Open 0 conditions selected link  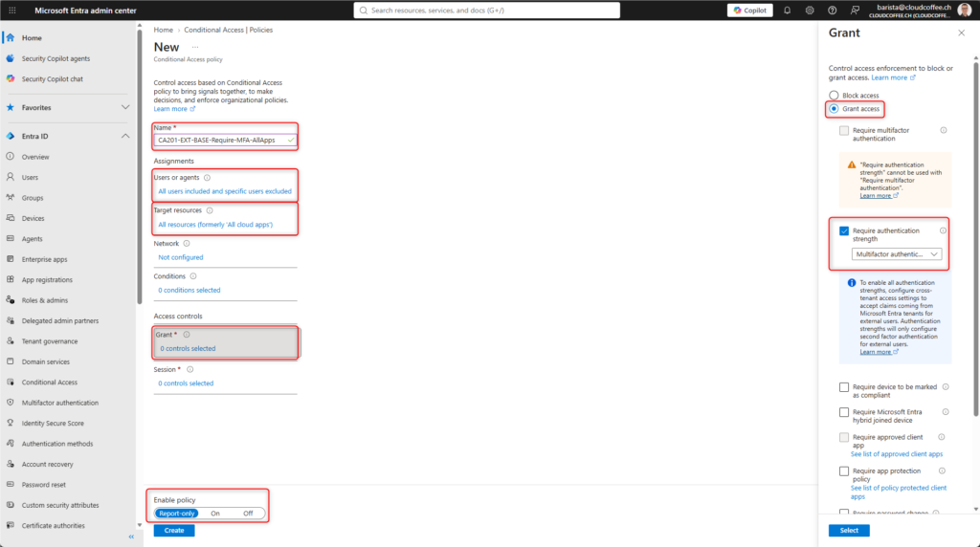[x=189, y=290]
